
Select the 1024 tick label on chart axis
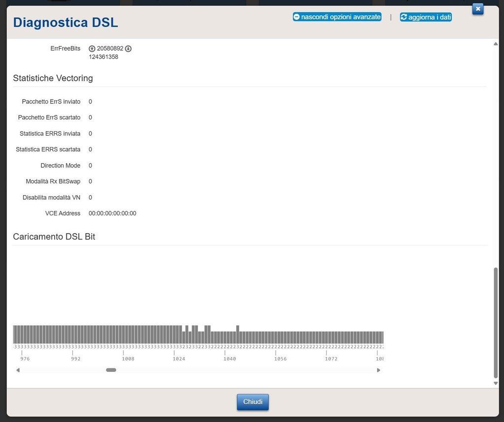pyautogui.click(x=179, y=359)
